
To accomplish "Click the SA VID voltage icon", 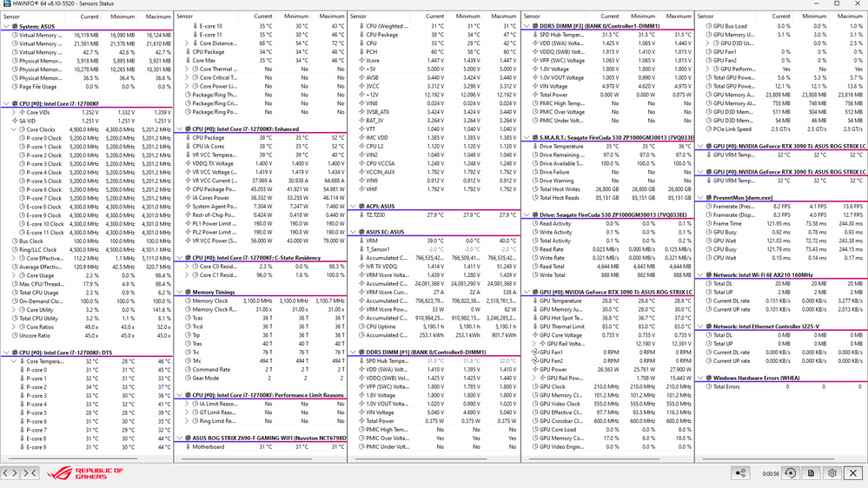I will [15, 122].
